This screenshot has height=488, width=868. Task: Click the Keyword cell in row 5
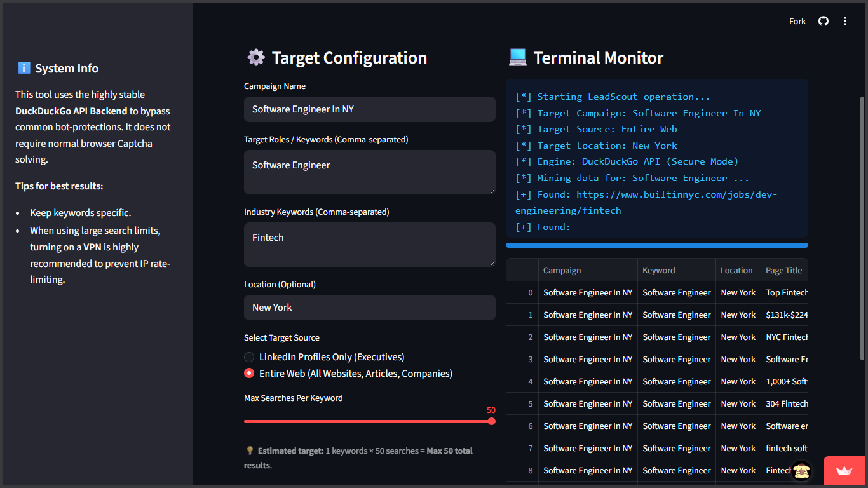(x=677, y=403)
